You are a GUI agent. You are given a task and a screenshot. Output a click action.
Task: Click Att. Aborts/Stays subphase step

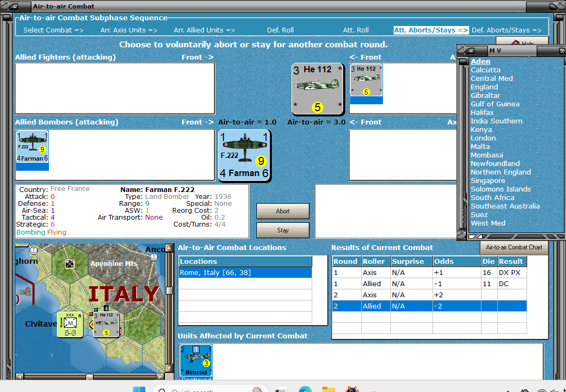pyautogui.click(x=431, y=30)
